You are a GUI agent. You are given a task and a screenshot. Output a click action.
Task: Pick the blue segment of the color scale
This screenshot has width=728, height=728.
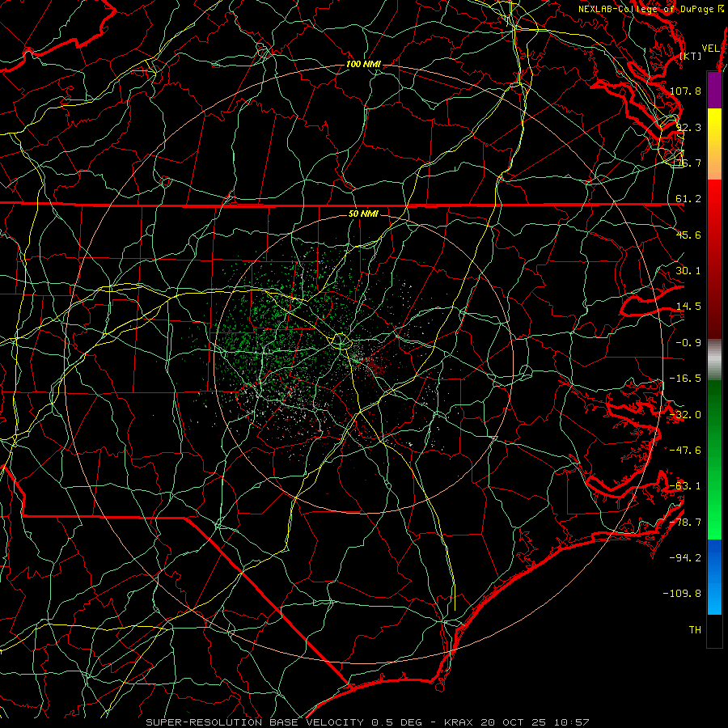[714, 577]
